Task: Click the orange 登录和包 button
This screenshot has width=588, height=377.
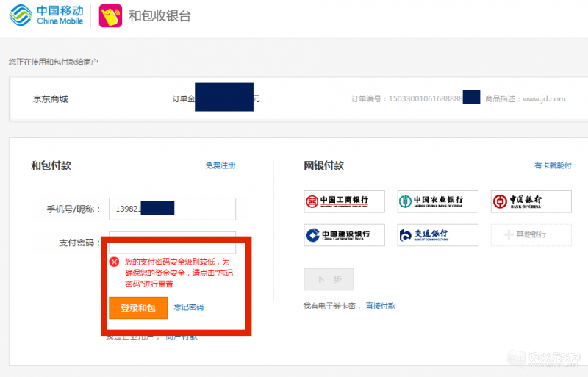Action: [x=138, y=308]
